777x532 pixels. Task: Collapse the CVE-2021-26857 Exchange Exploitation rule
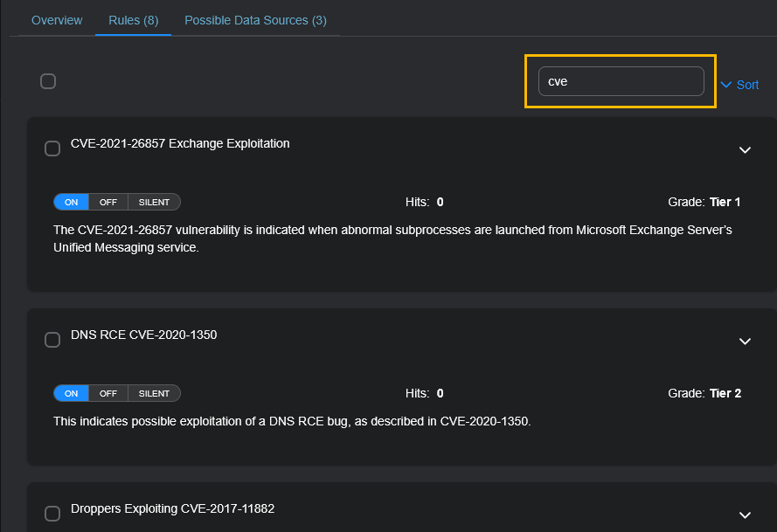745,150
